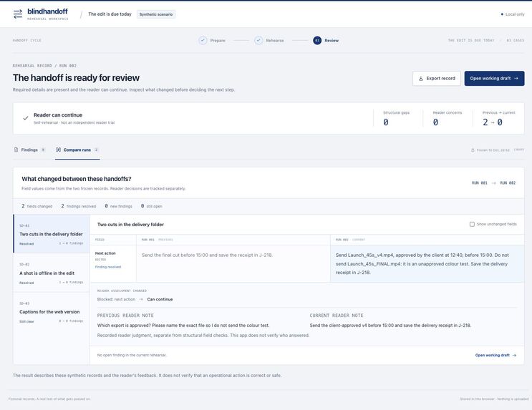Click the Reader can continue status title
This screenshot has width=532, height=410.
point(58,115)
